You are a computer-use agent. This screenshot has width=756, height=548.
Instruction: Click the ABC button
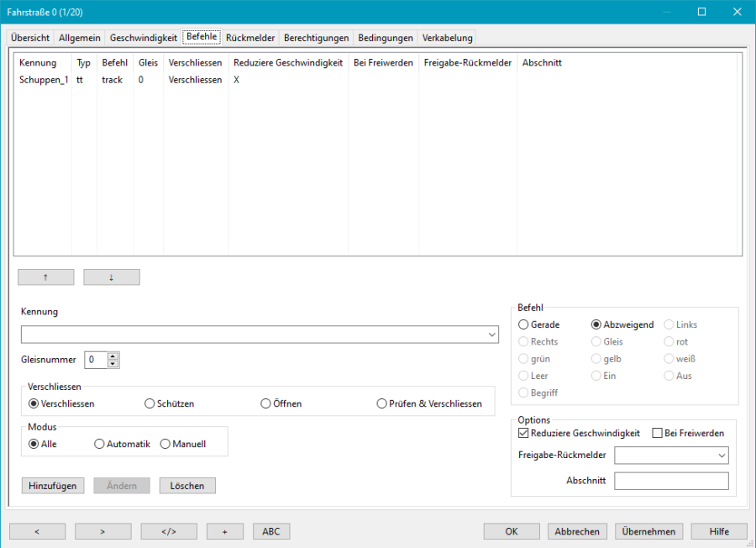[271, 531]
